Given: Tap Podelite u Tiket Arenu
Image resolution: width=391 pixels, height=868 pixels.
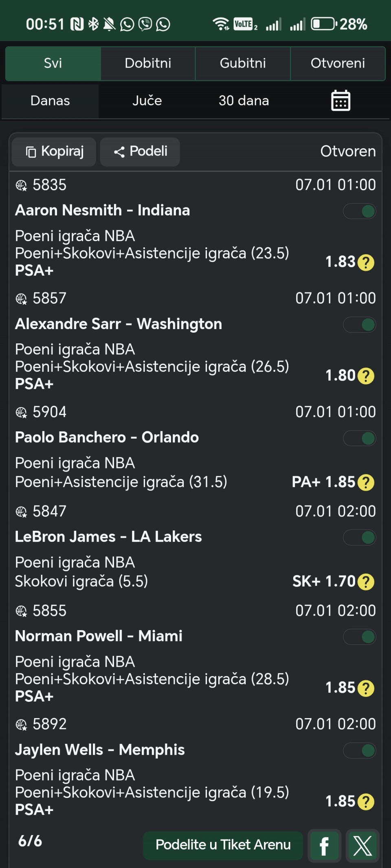Looking at the screenshot, I should (x=223, y=845).
